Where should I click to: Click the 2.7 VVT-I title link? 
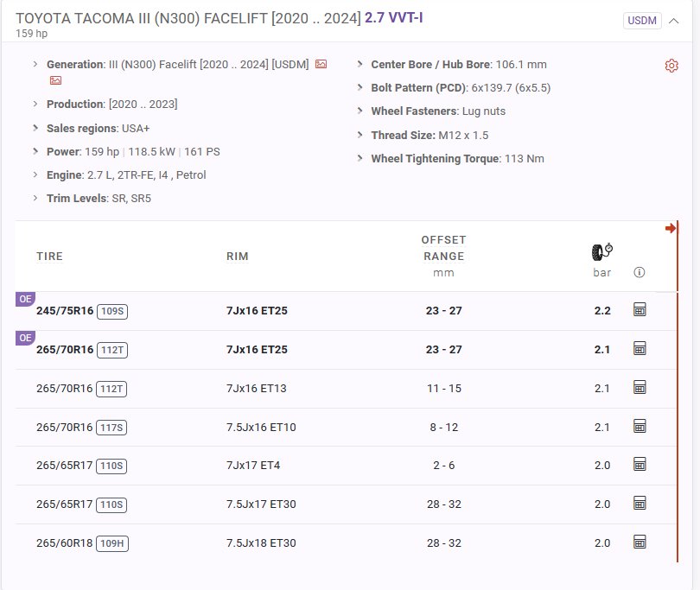click(394, 18)
